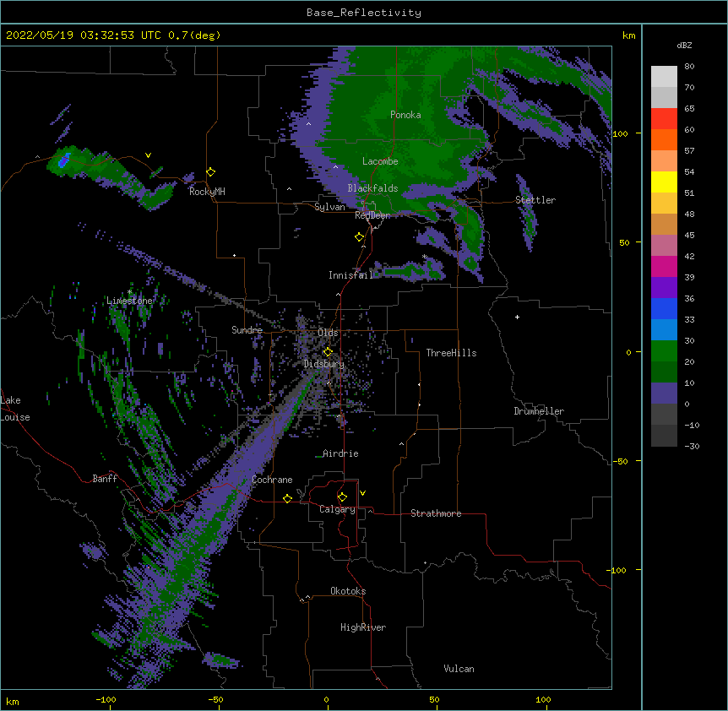The width and height of the screenshot is (728, 711).
Task: Pick the orange swatch between 60 and 57
Action: (664, 139)
